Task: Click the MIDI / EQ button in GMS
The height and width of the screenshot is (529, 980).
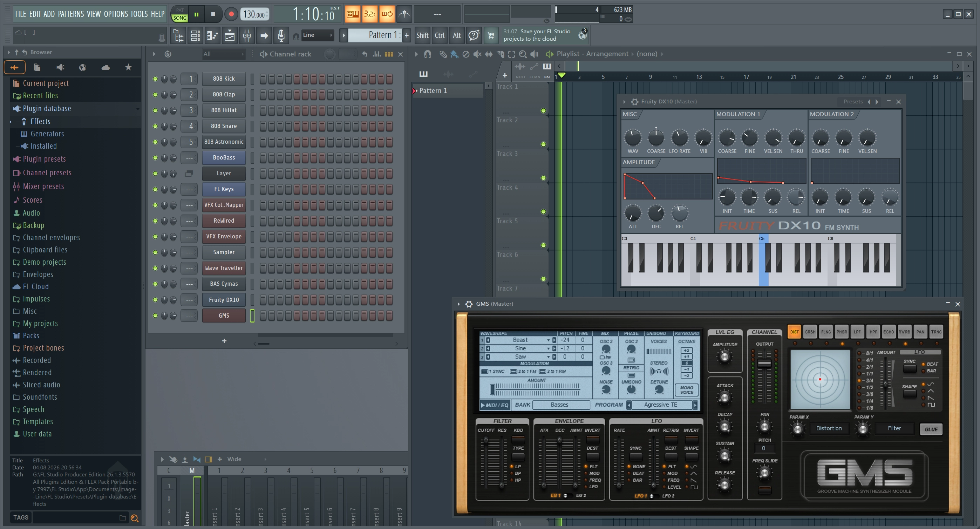Action: point(495,405)
